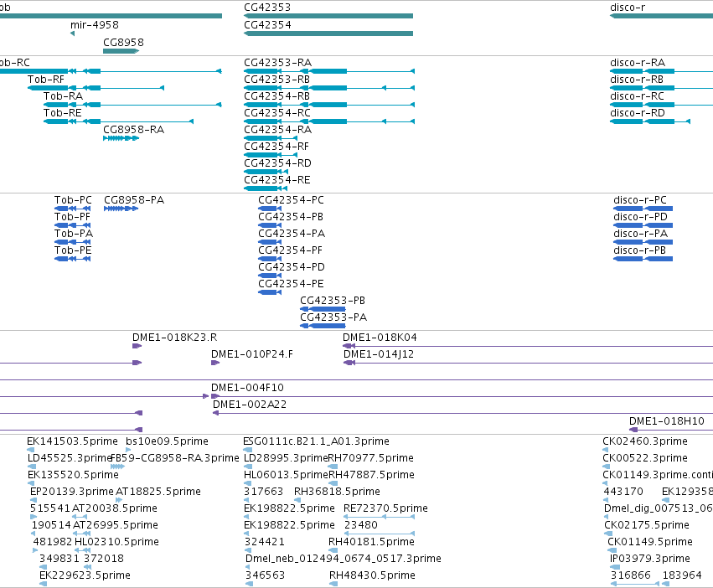
Task: Open protein Tob-PA
Action: point(72,242)
